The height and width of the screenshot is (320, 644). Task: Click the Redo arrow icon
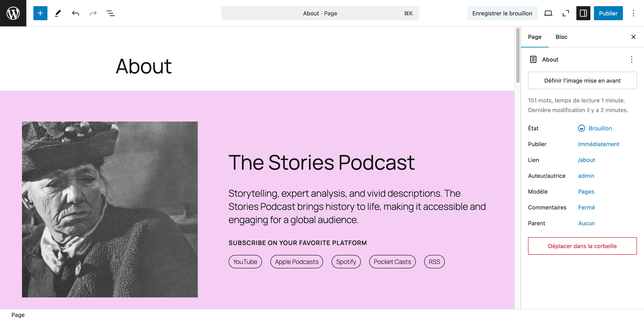point(93,13)
